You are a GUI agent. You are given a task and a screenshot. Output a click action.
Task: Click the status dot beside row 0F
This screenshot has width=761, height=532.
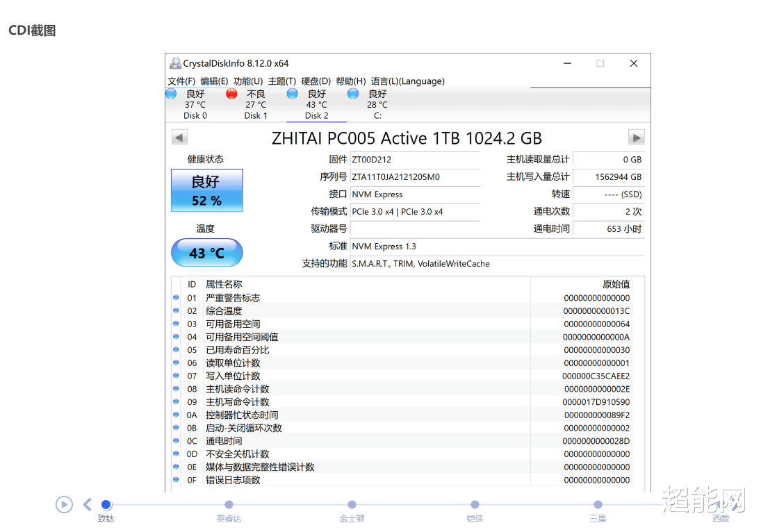tap(176, 480)
